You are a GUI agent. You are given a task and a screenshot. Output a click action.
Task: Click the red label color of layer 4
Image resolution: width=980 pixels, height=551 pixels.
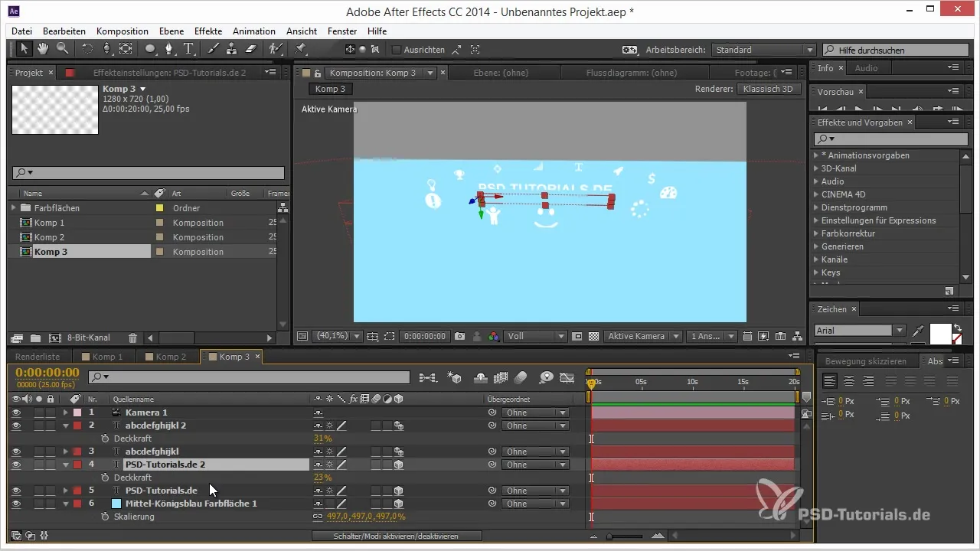coord(77,465)
